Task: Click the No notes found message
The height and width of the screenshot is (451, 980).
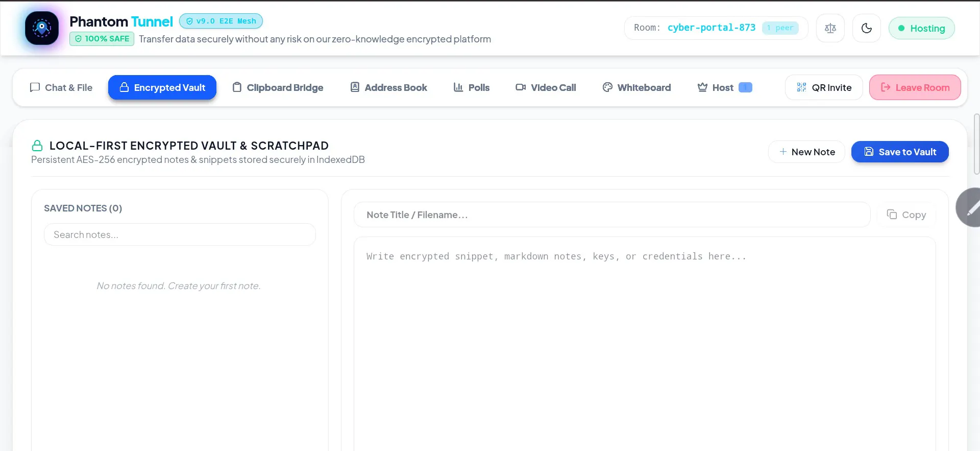Action: (x=179, y=286)
